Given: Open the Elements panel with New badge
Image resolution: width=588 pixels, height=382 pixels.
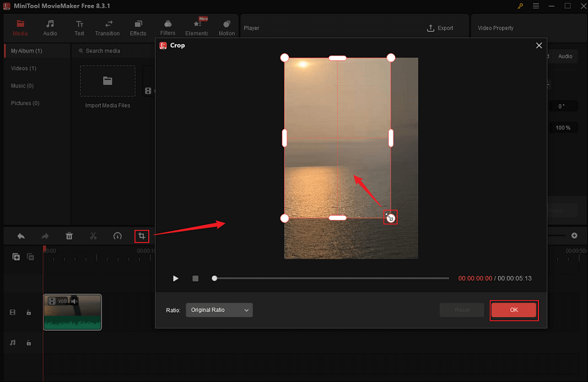Looking at the screenshot, I should (x=197, y=26).
